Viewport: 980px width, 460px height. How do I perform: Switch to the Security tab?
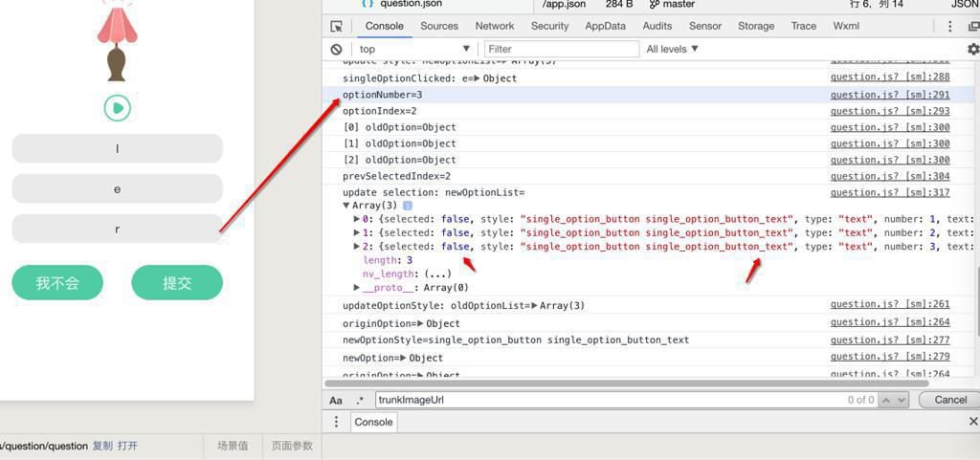[x=549, y=26]
